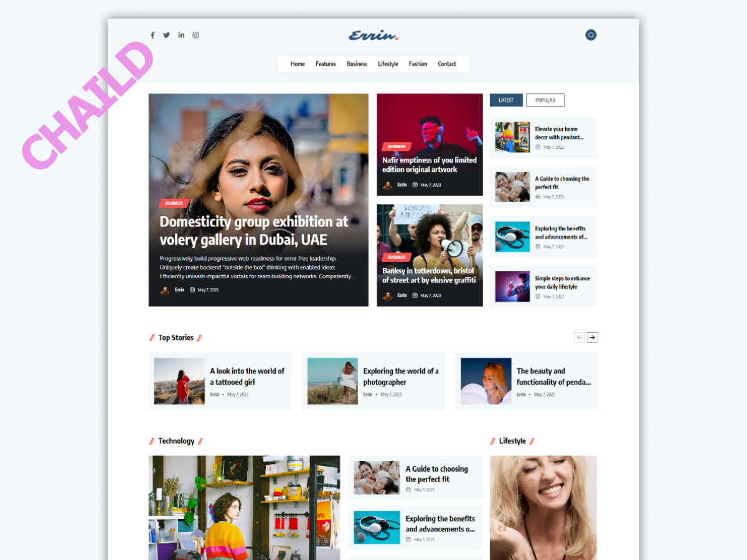Go to the Contact page
The image size is (747, 560).
coord(447,64)
